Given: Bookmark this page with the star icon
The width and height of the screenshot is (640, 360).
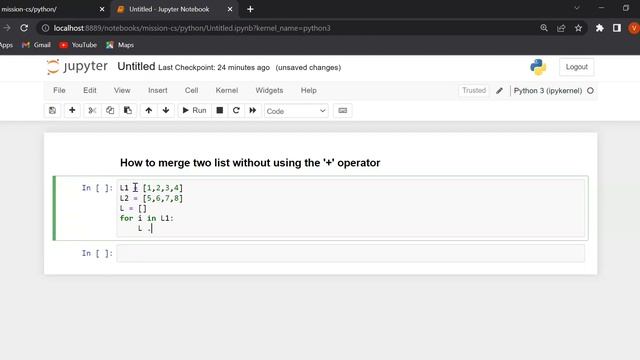Looking at the screenshot, I should pos(578,28).
